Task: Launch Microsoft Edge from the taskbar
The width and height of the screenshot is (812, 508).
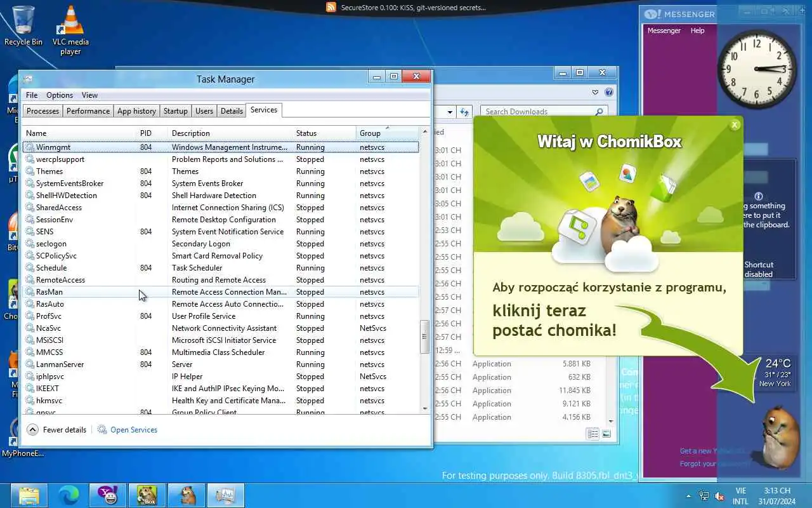Action: [x=69, y=495]
